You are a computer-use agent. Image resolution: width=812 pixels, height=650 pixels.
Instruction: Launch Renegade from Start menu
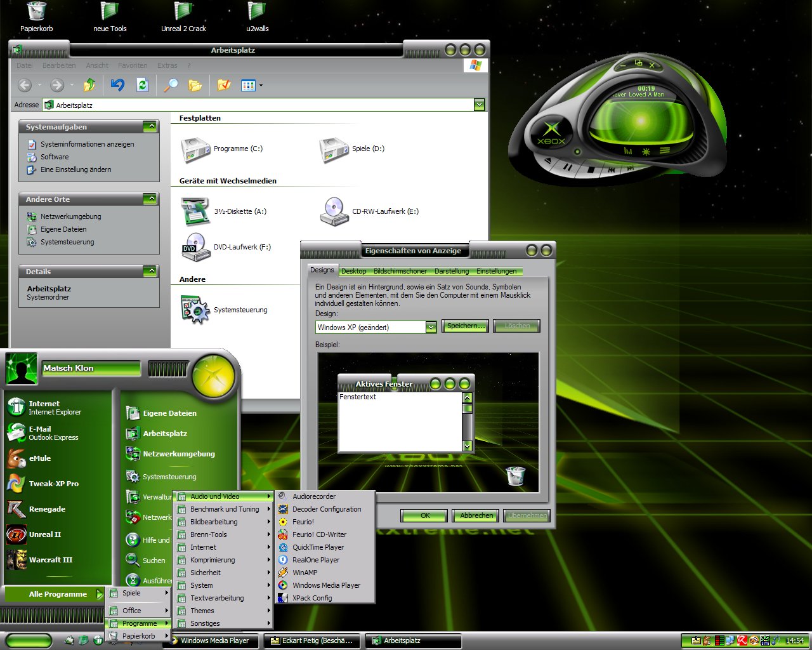click(47, 509)
